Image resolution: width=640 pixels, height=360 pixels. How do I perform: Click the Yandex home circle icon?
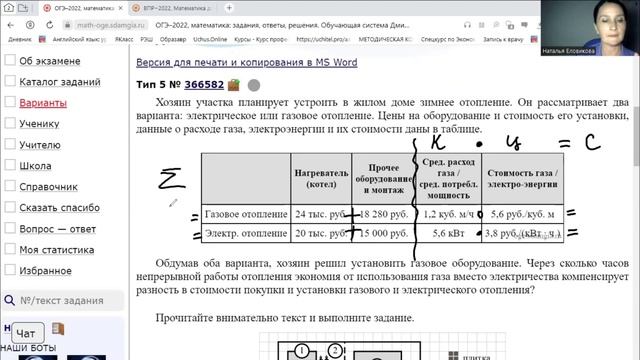[x=30, y=25]
